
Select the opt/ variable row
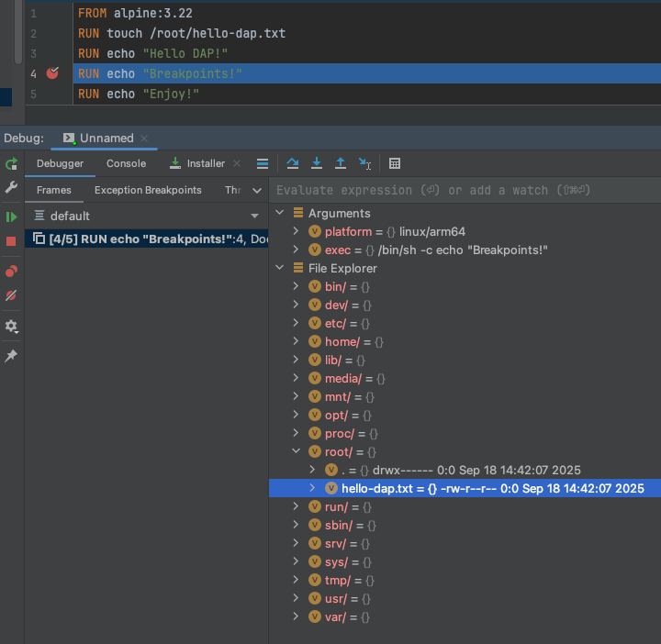coord(465,415)
